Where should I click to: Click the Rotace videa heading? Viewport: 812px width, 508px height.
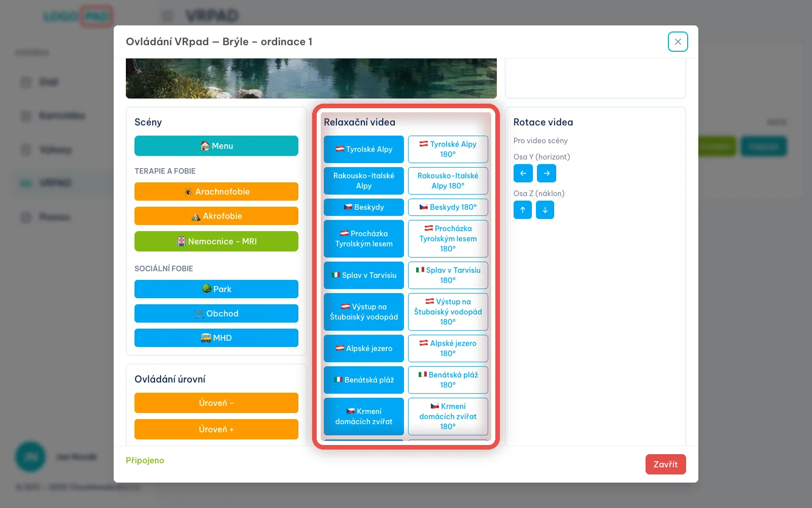coord(543,122)
